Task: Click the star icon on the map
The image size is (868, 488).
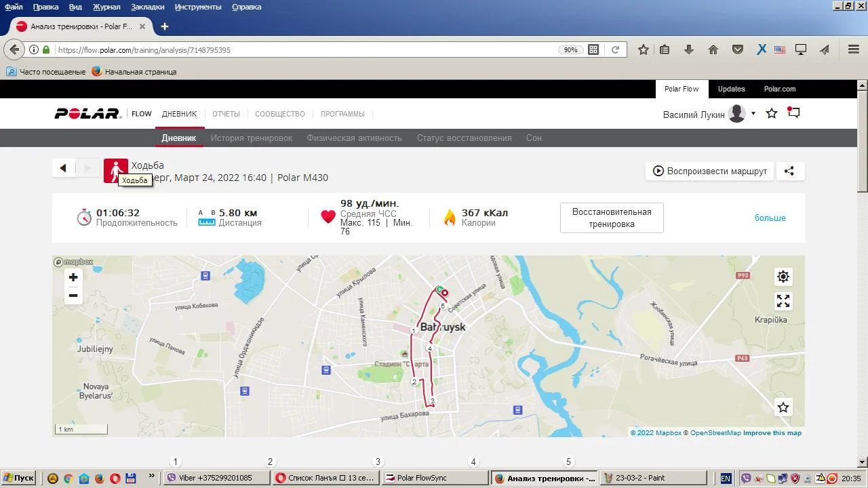Action: pyautogui.click(x=783, y=407)
